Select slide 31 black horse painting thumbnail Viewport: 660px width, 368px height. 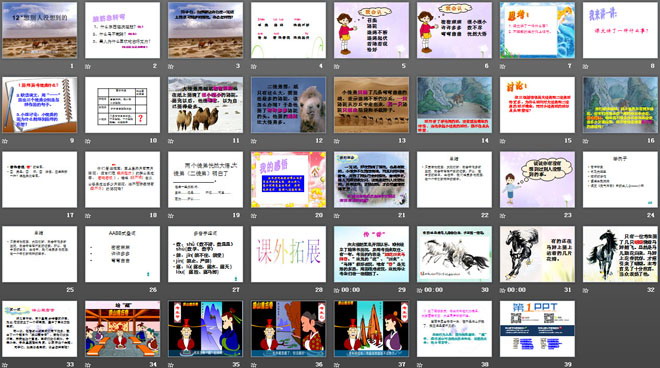click(537, 254)
